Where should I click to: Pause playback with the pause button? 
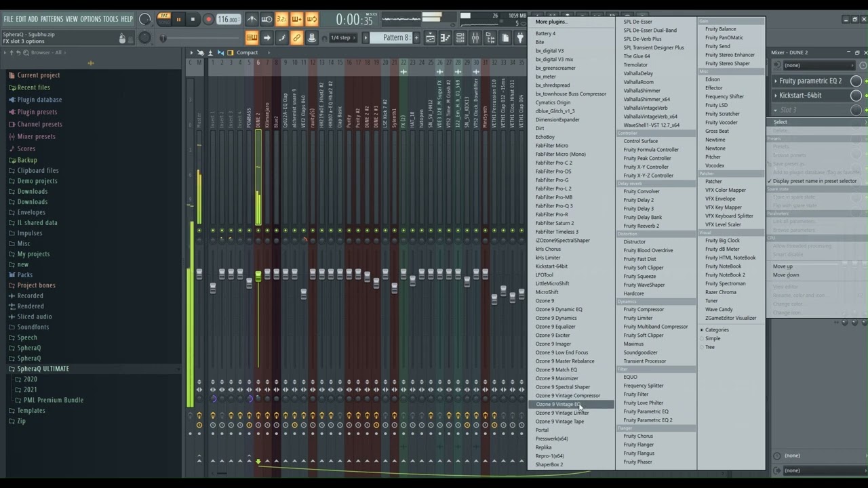click(x=179, y=20)
